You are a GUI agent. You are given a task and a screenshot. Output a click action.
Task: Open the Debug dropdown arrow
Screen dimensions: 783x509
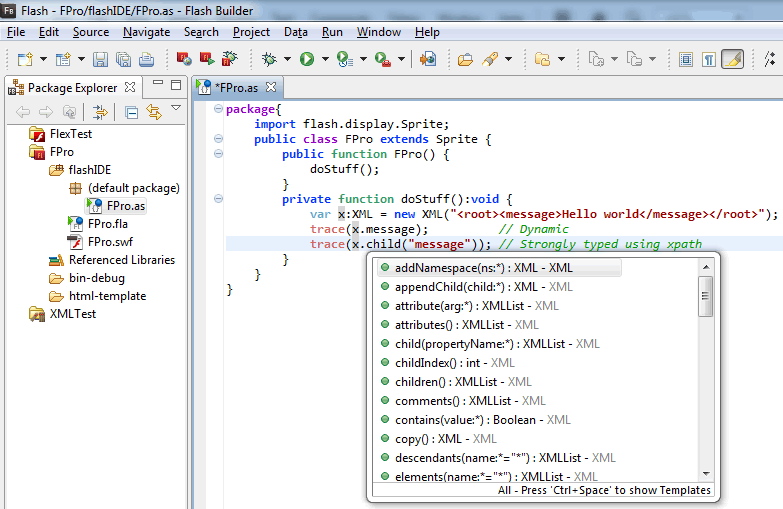tap(287, 59)
